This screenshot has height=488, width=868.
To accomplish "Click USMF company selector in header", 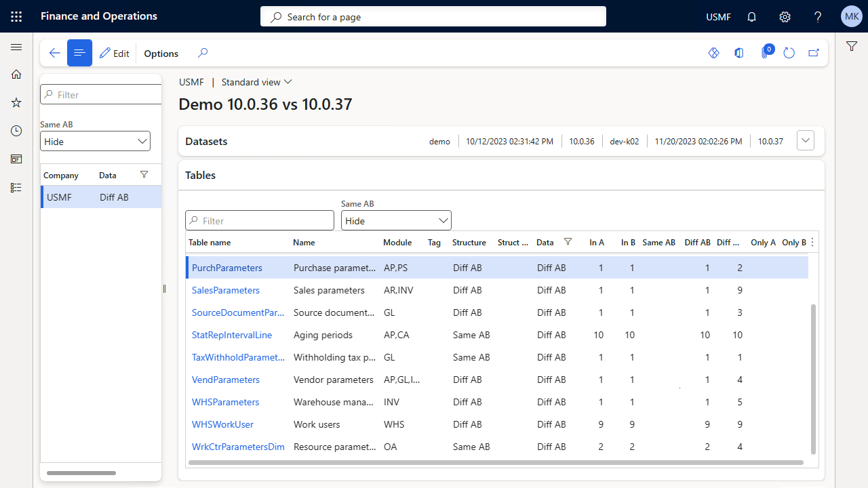I will pyautogui.click(x=718, y=17).
